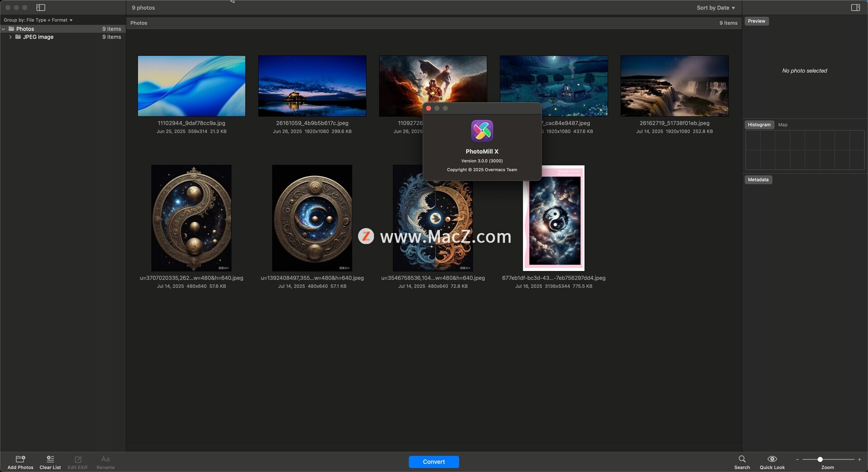Image resolution: width=868 pixels, height=472 pixels.
Task: Click the Edit EXIF icon
Action: (78, 459)
